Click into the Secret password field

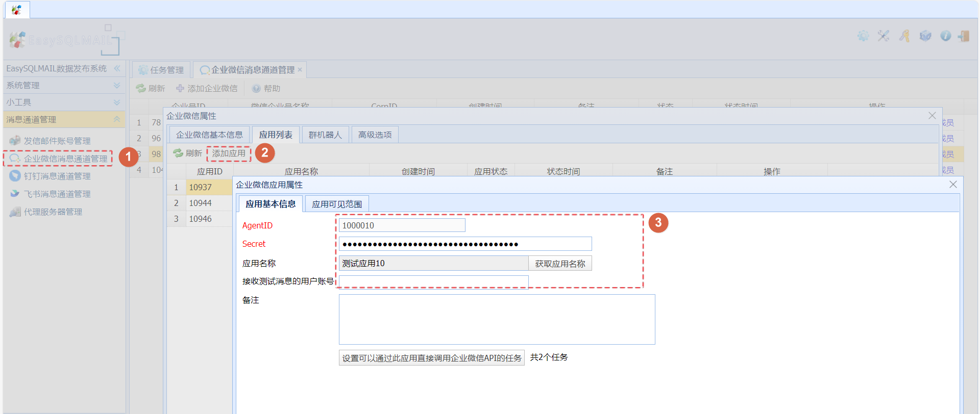pyautogui.click(x=465, y=244)
